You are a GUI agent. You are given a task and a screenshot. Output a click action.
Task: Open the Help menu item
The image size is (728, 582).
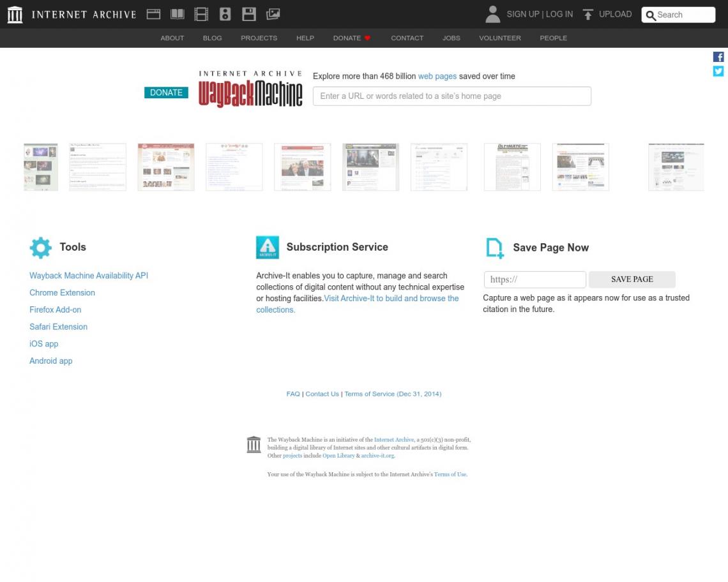point(305,38)
